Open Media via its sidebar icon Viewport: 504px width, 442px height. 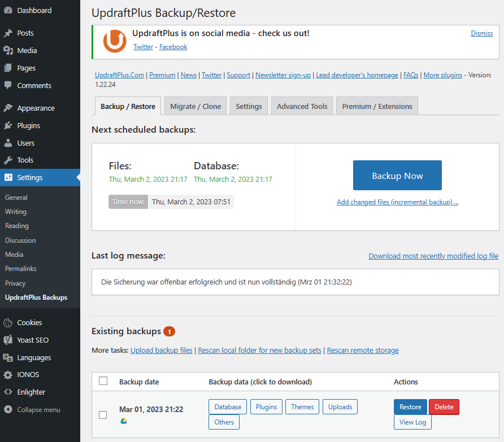tap(8, 51)
